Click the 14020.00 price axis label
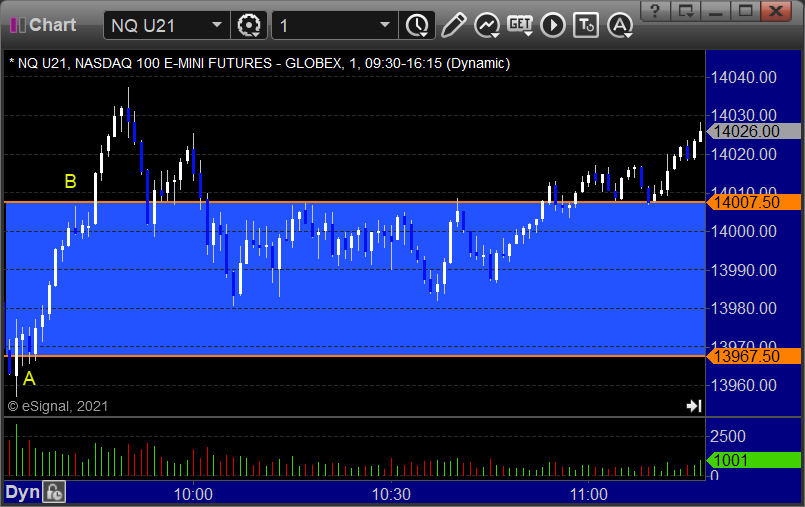The image size is (805, 507). coord(743,154)
